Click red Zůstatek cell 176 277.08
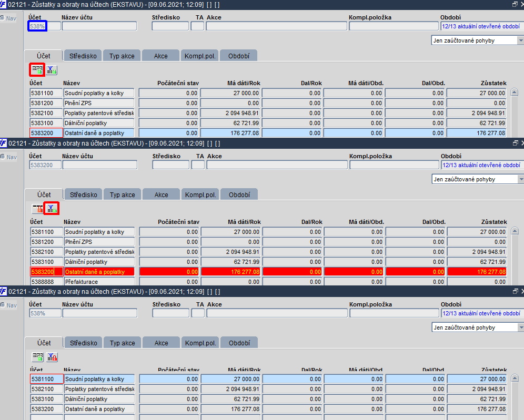This screenshot has height=420, width=524. pyautogui.click(x=477, y=272)
